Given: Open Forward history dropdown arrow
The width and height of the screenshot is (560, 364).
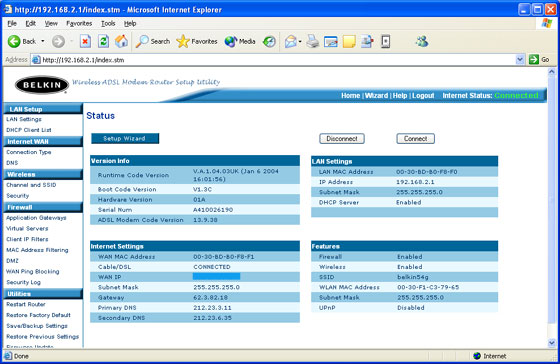Looking at the screenshot, I should click(71, 41).
